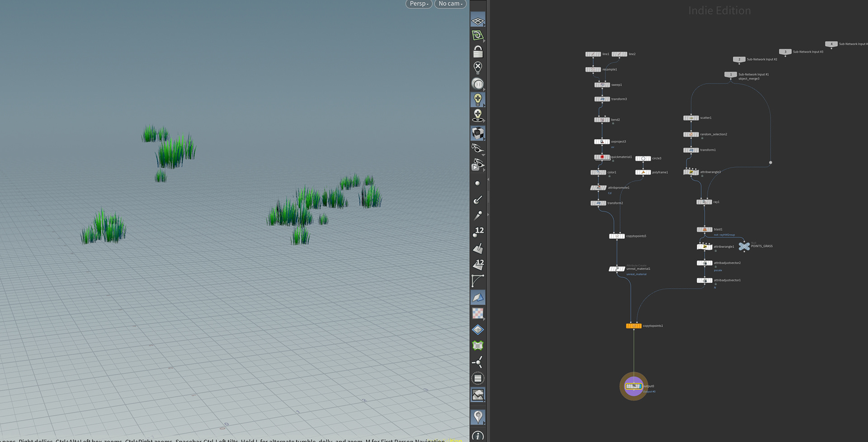
Task: Select the random_selection2 node
Action: 691,134
